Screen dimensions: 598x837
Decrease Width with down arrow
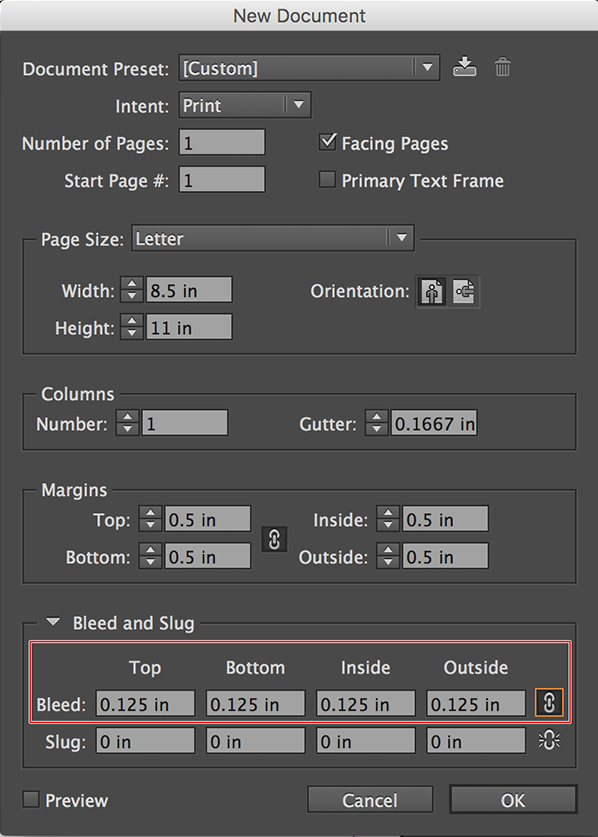131,296
